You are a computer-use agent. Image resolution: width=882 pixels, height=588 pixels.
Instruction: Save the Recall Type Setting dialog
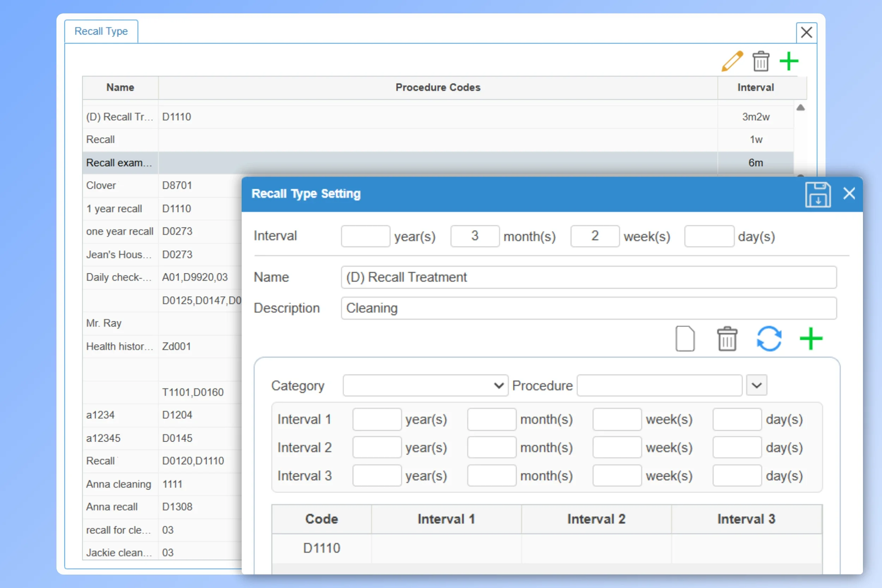pos(817,195)
